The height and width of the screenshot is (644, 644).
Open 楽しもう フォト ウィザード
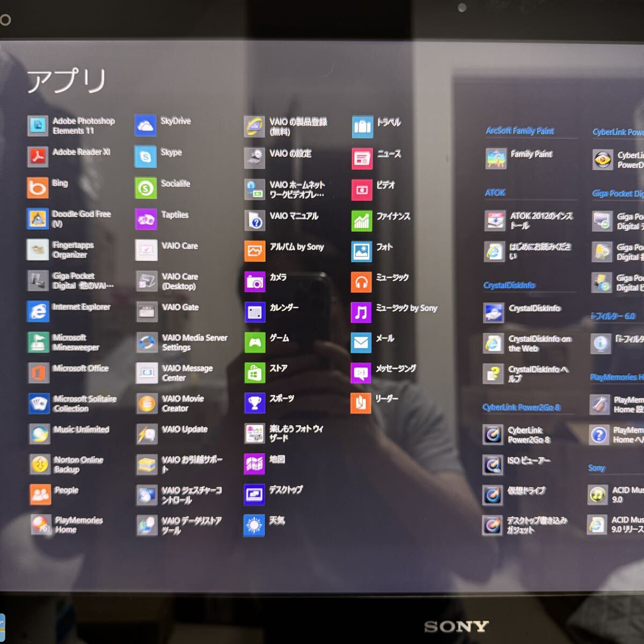(284, 434)
